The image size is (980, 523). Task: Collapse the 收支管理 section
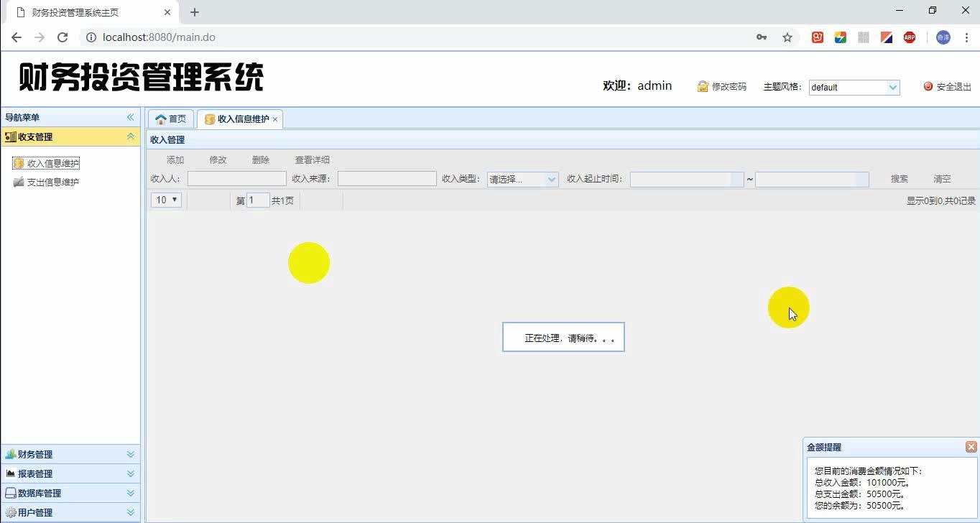tap(130, 136)
